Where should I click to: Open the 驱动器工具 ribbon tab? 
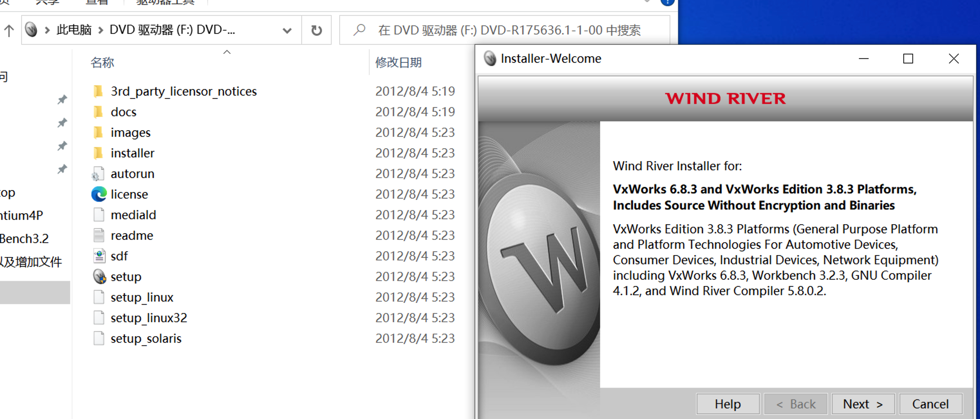165,2
